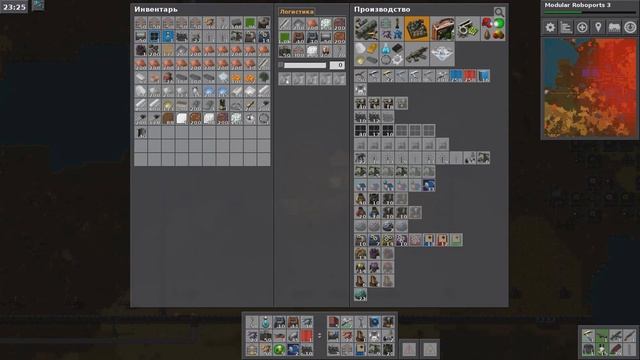Screen dimensions: 640x360
Task: Select the highlighted orange crafting category tab
Action: (x=417, y=29)
